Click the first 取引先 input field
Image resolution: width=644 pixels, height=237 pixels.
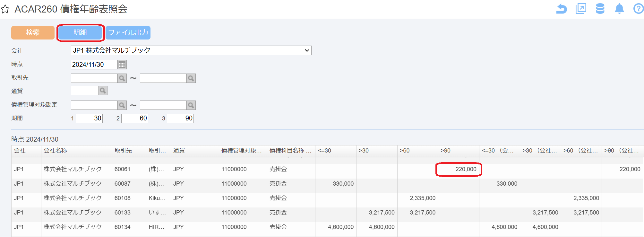pos(94,78)
